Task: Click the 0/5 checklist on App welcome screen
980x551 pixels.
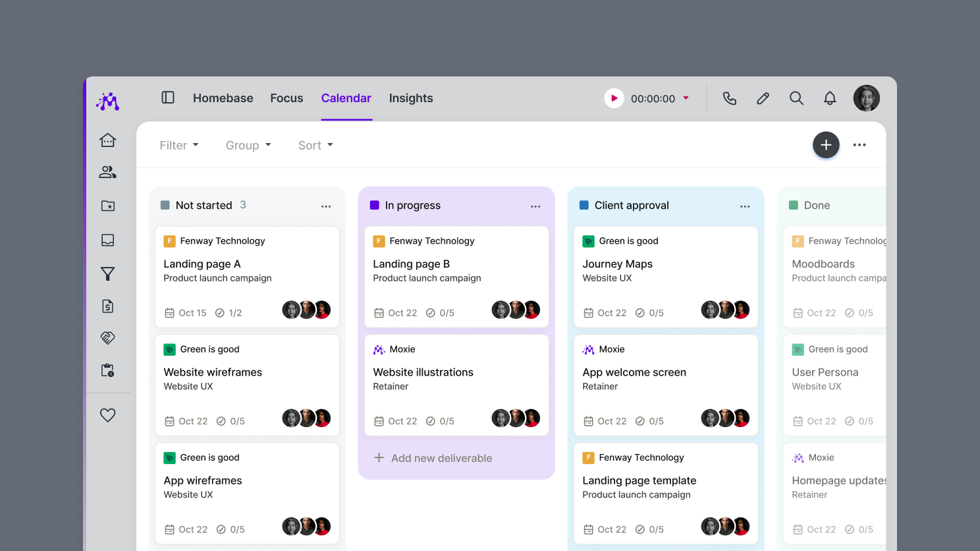Action: tap(649, 421)
